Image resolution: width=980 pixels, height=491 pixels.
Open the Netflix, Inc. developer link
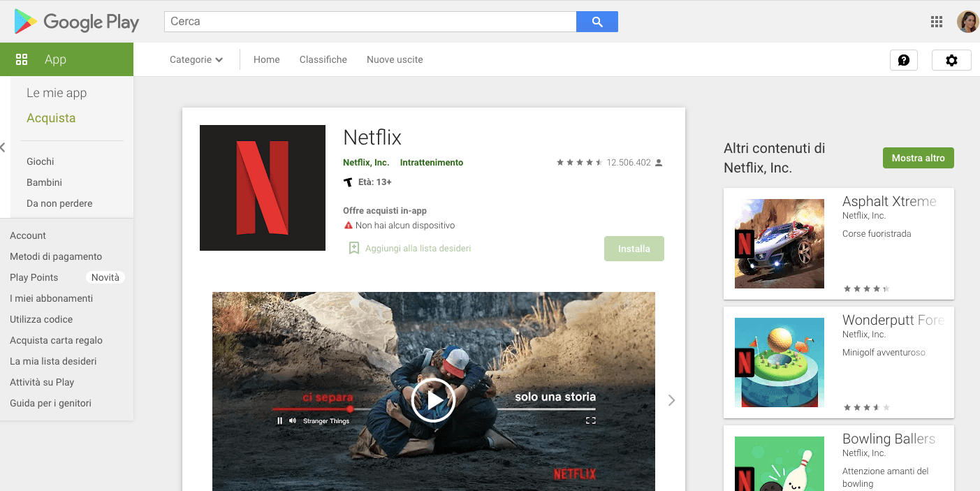pos(366,163)
